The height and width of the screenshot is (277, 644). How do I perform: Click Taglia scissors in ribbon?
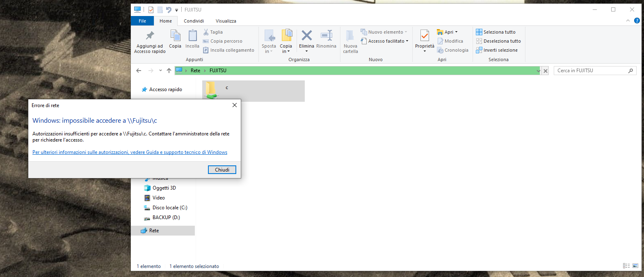(213, 32)
